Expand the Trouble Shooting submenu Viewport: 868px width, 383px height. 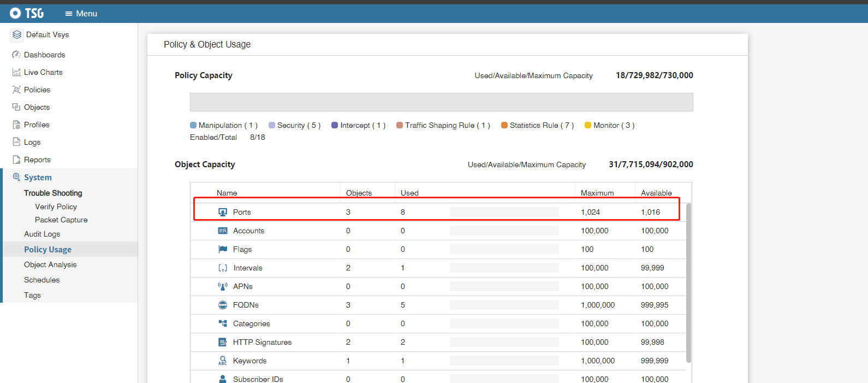click(x=53, y=193)
